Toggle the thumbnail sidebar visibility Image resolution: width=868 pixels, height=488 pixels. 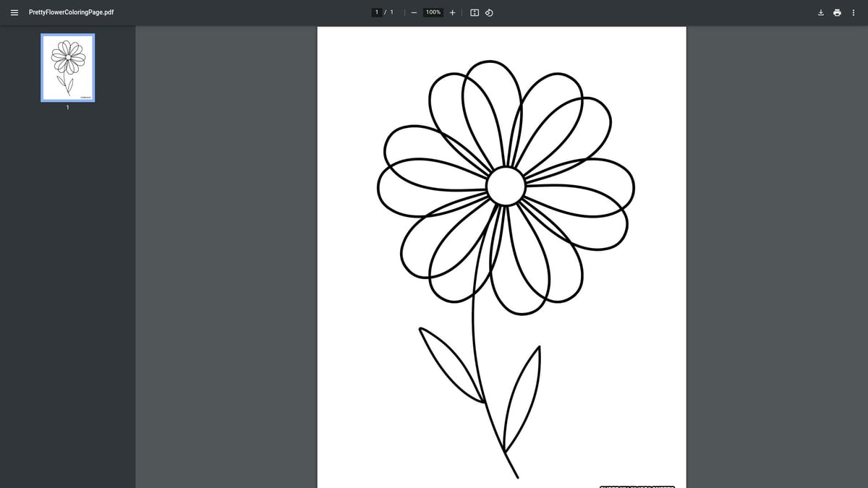14,12
